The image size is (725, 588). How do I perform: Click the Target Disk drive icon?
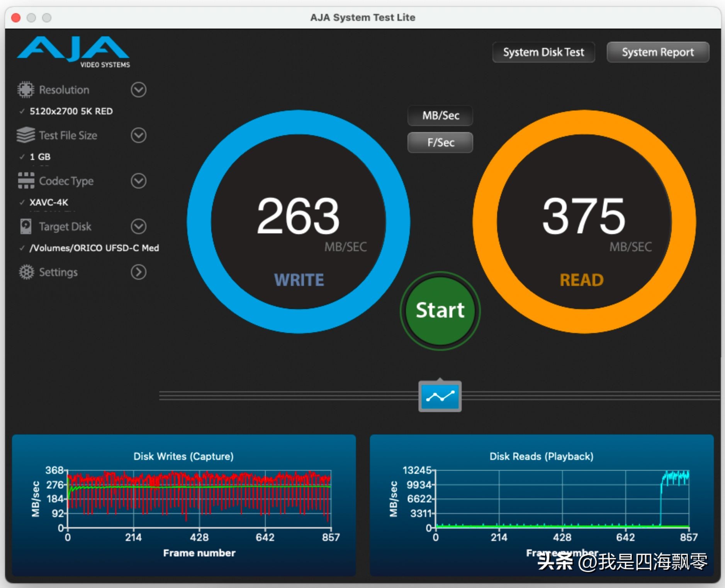coord(26,226)
